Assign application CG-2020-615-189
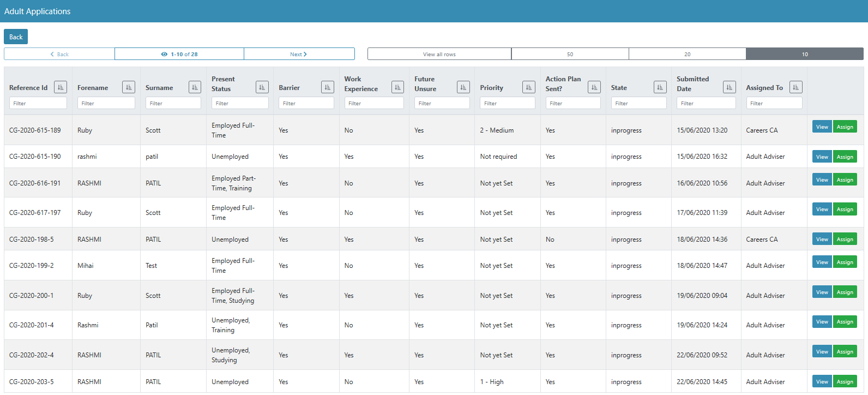This screenshot has width=868, height=395. point(845,127)
